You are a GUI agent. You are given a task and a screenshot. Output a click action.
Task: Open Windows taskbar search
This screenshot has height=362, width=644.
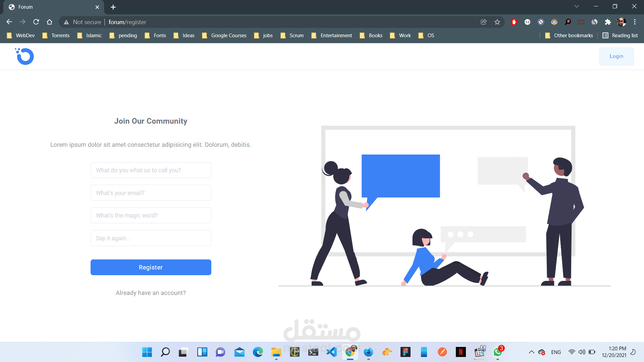(x=165, y=352)
